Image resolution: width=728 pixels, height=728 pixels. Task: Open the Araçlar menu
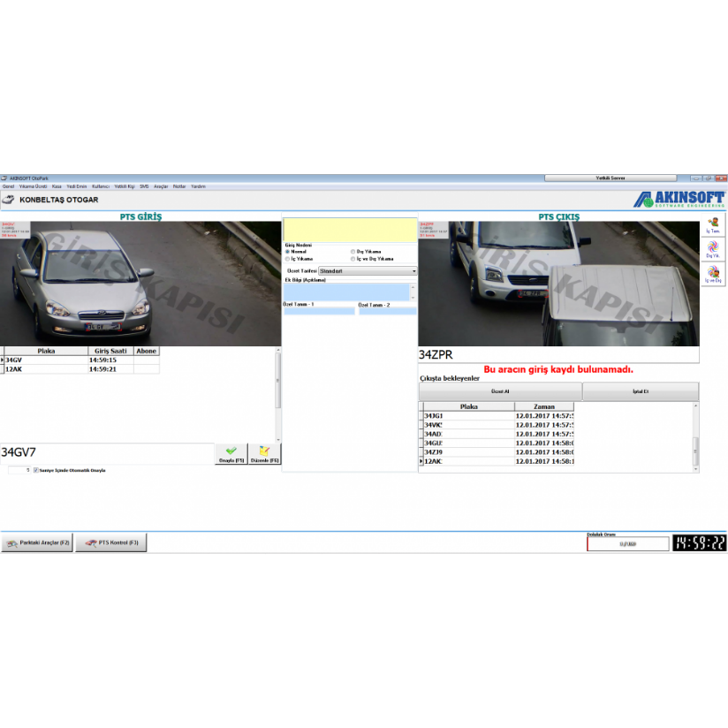point(161,186)
